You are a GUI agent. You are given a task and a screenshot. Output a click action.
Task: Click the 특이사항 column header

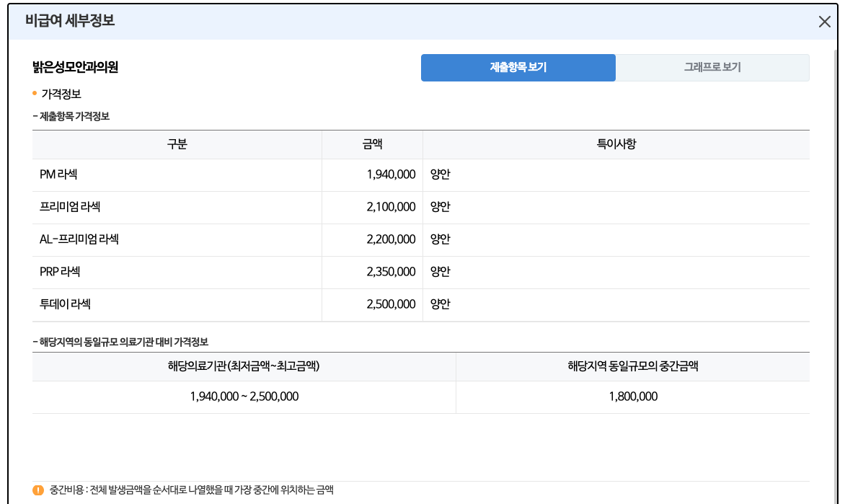(616, 144)
